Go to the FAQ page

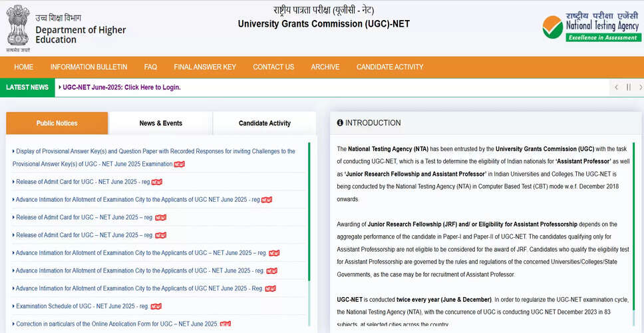[x=150, y=67]
